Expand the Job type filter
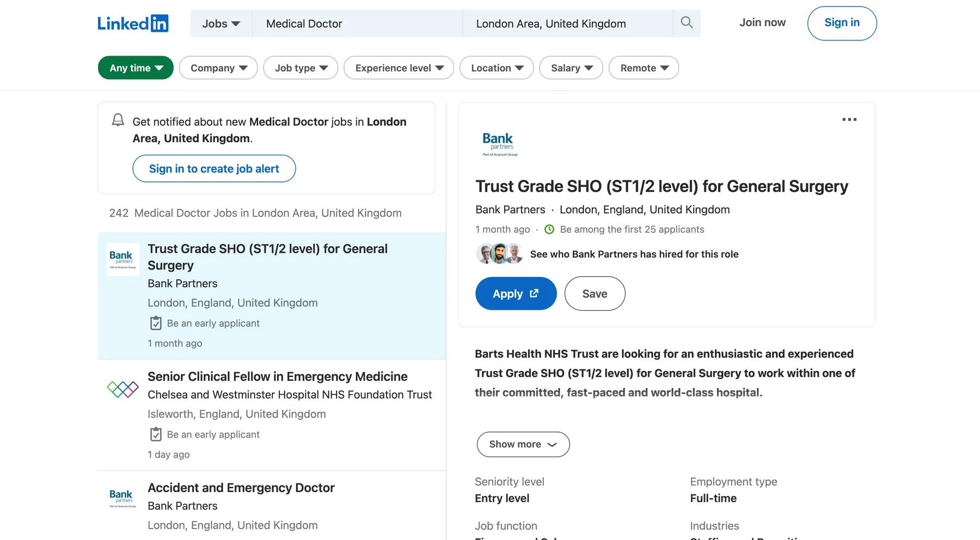980x540 pixels. tap(301, 68)
